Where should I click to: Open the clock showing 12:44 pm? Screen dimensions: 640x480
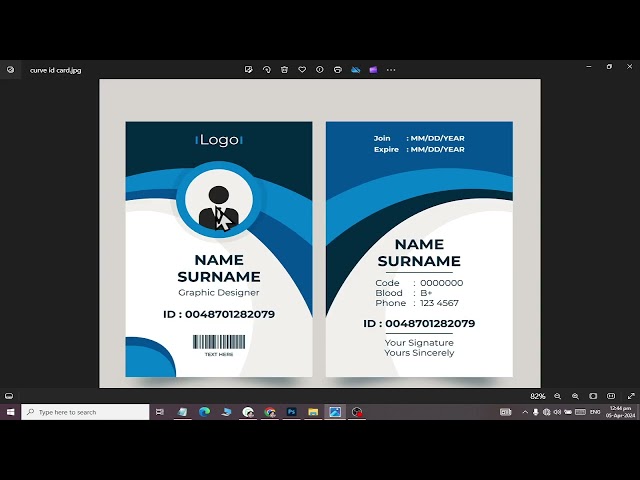(x=620, y=412)
